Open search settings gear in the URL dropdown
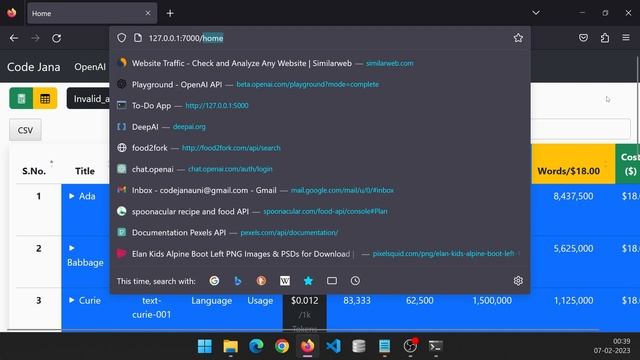 tap(518, 281)
